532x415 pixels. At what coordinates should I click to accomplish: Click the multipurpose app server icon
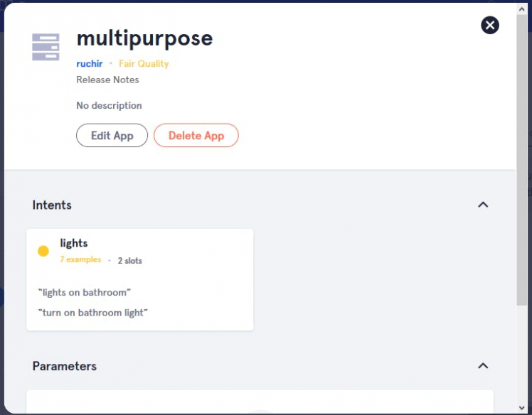pyautogui.click(x=46, y=47)
